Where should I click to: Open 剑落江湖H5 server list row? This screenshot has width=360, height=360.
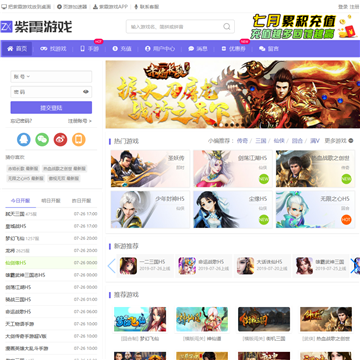tap(51, 287)
